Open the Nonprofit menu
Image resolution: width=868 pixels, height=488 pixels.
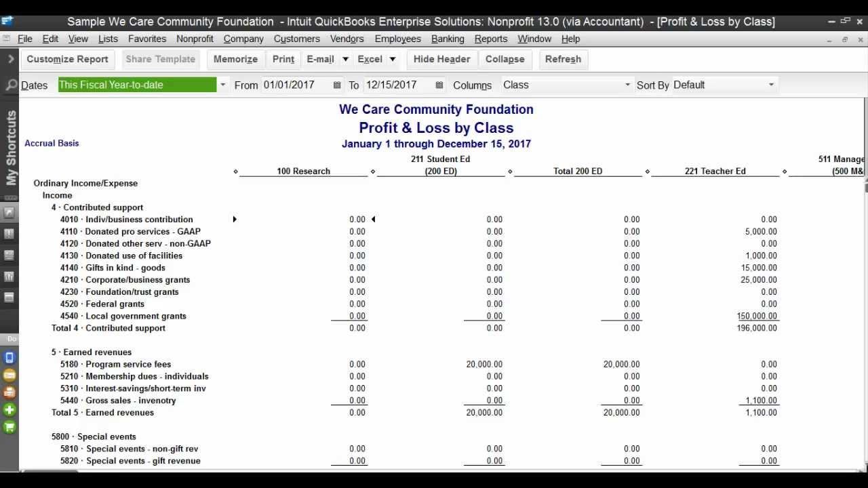pos(195,39)
